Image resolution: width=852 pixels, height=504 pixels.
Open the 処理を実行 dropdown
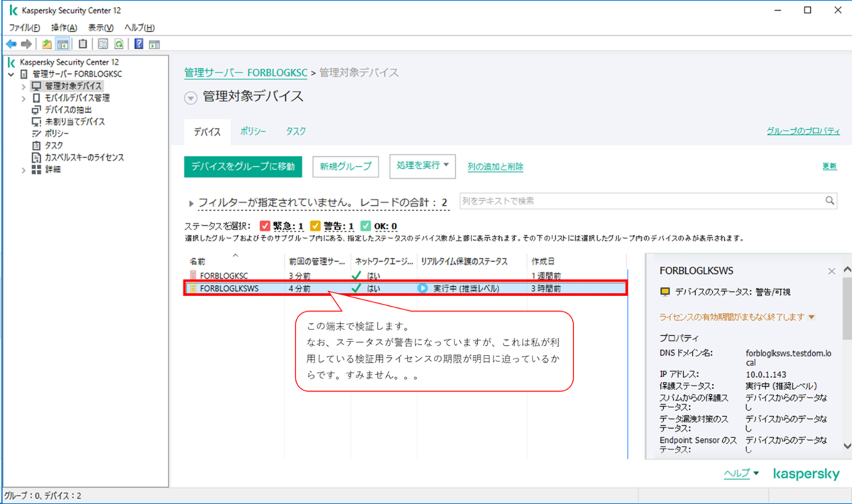tap(423, 166)
